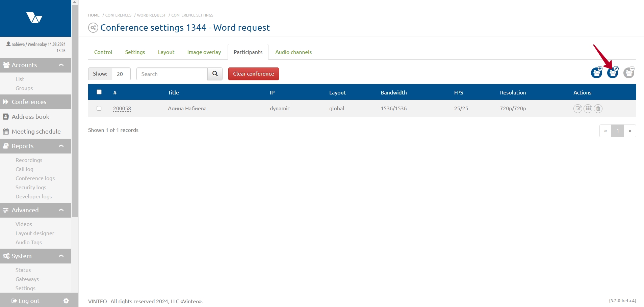Click the WORD REQUEST breadcrumb link
Image resolution: width=644 pixels, height=307 pixels.
(x=151, y=15)
